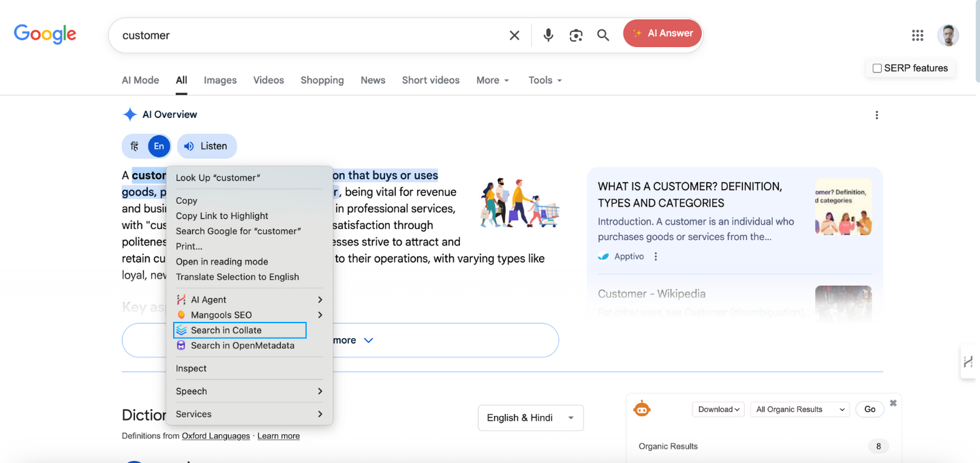Click the Collate icon in context menu
This screenshot has height=463, width=980.
(181, 330)
